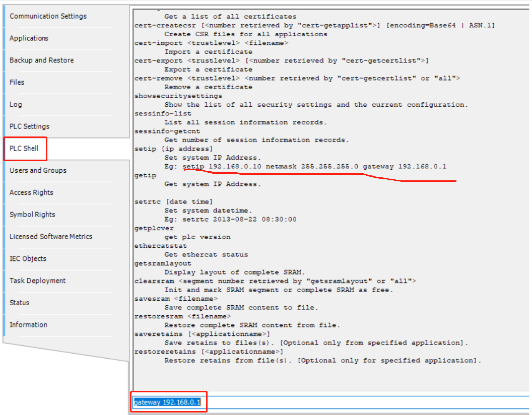532x415 pixels.
Task: Click the 'cert-import' command line
Action: click(x=212, y=43)
